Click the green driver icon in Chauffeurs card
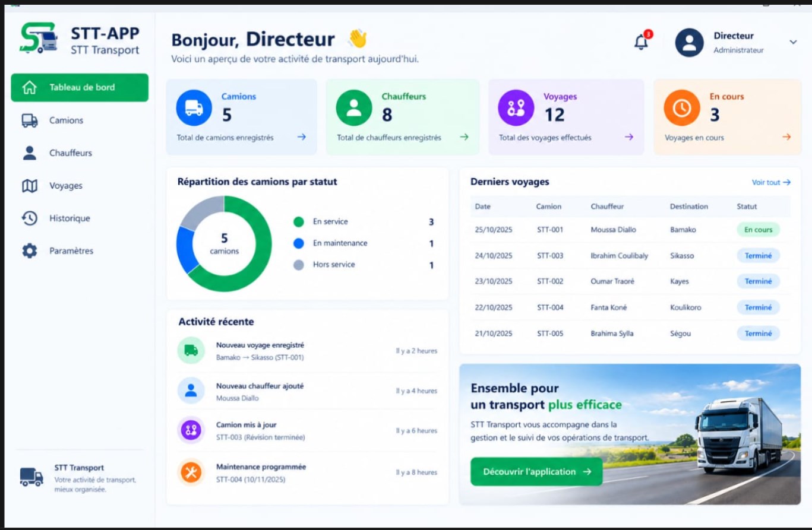This screenshot has height=530, width=812. (x=354, y=107)
